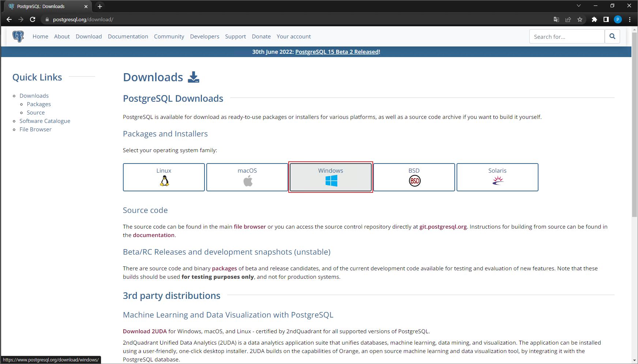Click the page vertical scrollbar thumb
The image size is (638, 364).
(635, 124)
